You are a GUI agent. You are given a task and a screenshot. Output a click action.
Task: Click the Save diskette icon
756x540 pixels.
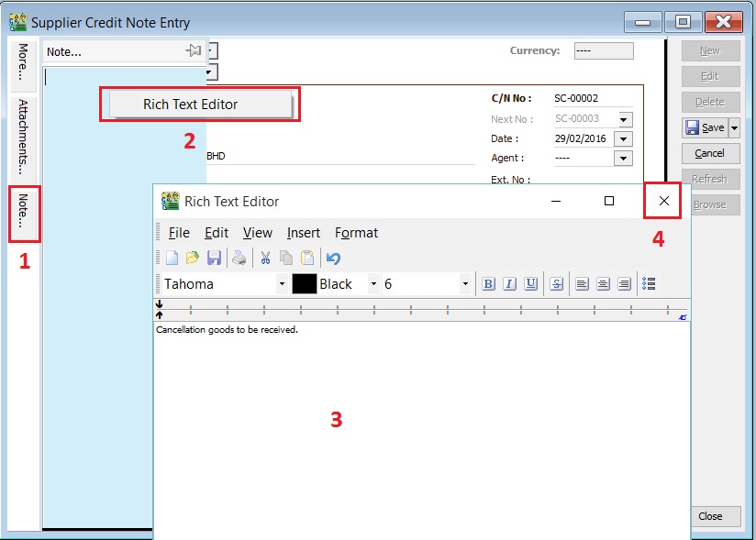pos(214,258)
